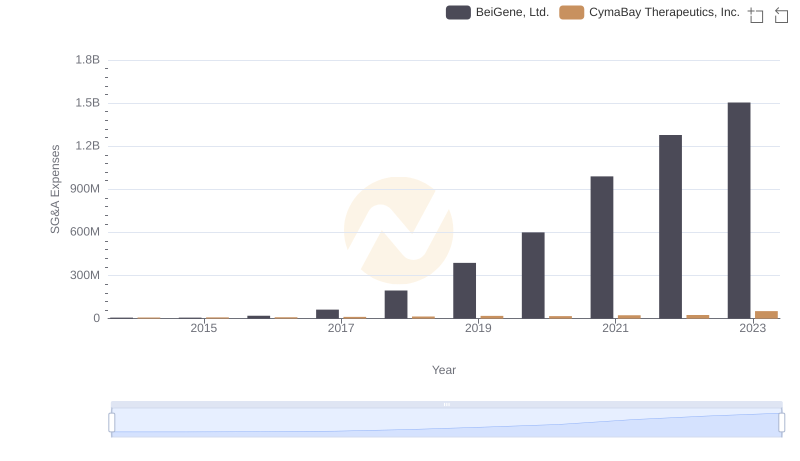
Task: Select BeiGene bar for 2017
Action: click(x=328, y=314)
